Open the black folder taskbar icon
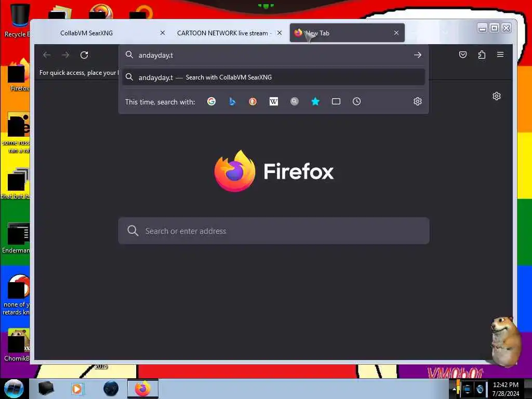Image resolution: width=532 pixels, height=399 pixels. click(46, 389)
